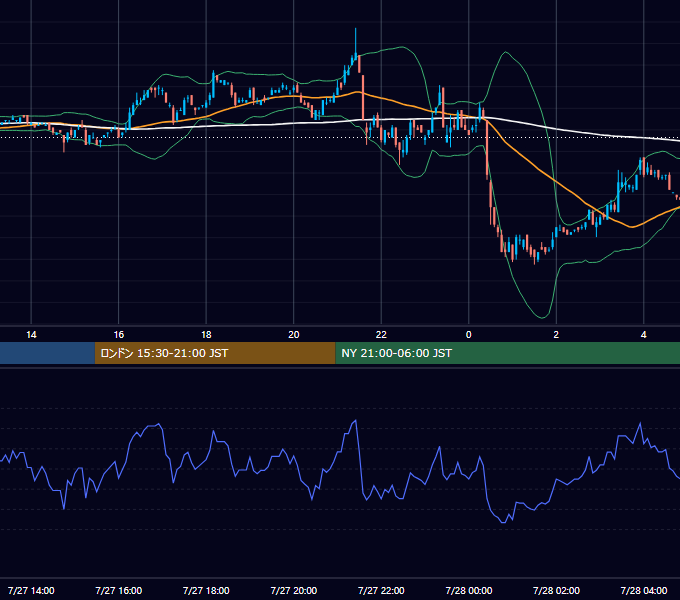680x600 pixels.
Task: Click the 16 hour axis label
Action: click(119, 335)
